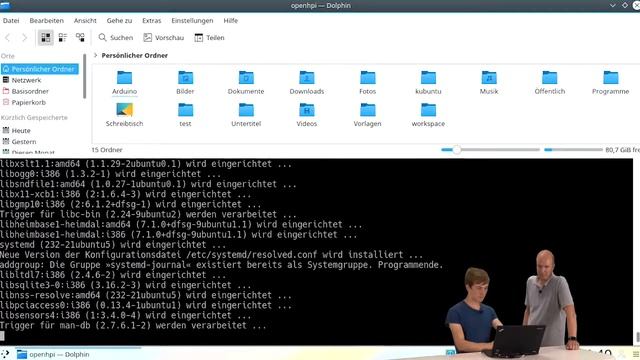Switch to compact view mode

point(63,38)
